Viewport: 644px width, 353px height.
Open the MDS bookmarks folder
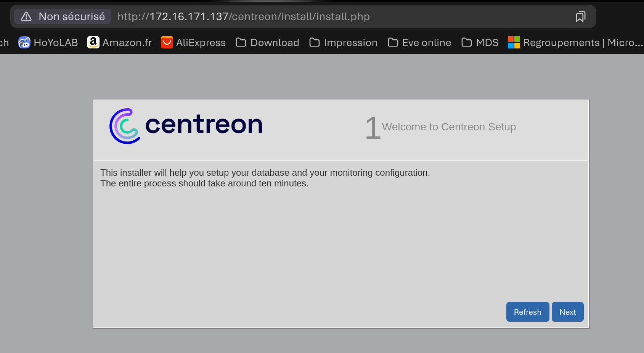(x=480, y=42)
